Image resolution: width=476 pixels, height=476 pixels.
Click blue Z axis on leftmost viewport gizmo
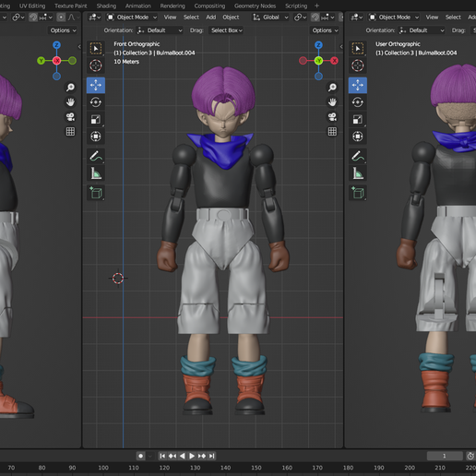tap(56, 45)
